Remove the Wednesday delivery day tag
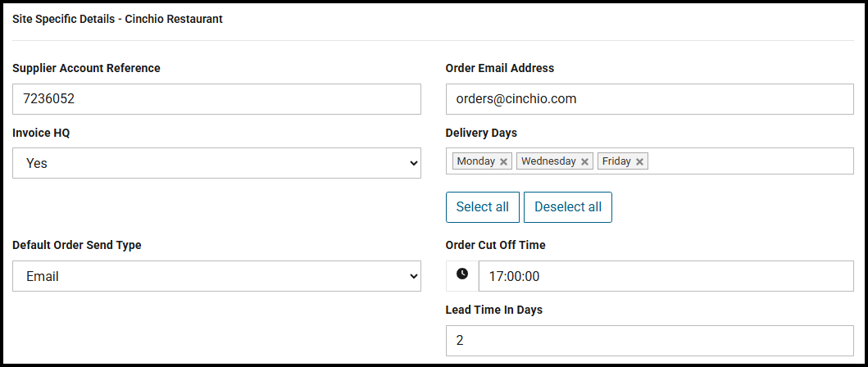This screenshot has height=367, width=868. point(584,161)
